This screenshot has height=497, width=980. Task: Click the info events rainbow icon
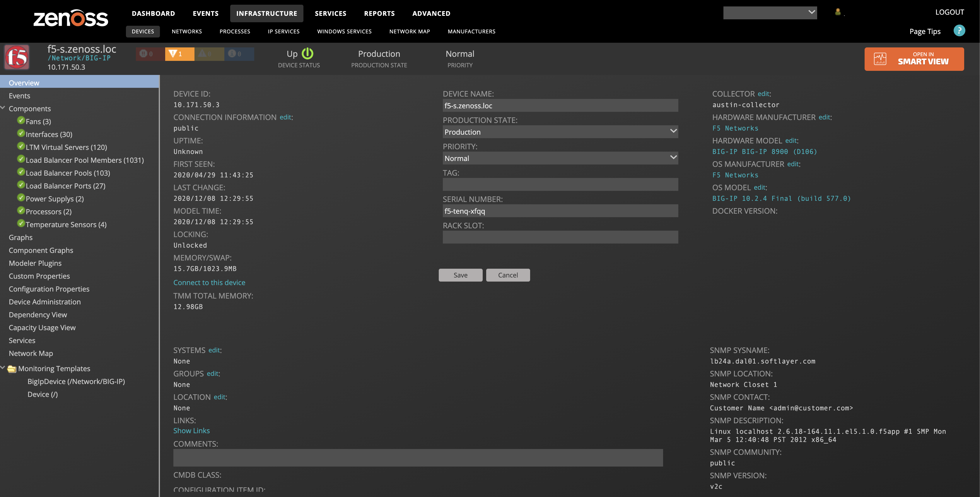[x=232, y=54]
